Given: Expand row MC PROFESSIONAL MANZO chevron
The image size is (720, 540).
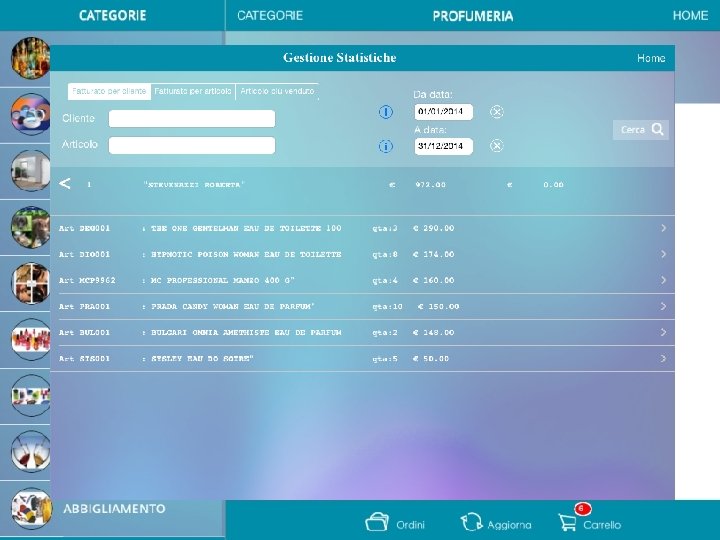Looking at the screenshot, I should point(664,280).
